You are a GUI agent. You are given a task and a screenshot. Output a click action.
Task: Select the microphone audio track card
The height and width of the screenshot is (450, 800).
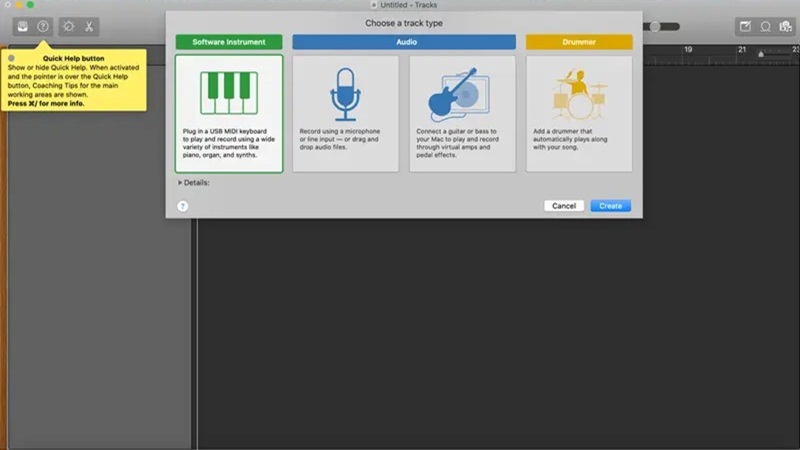point(345,114)
